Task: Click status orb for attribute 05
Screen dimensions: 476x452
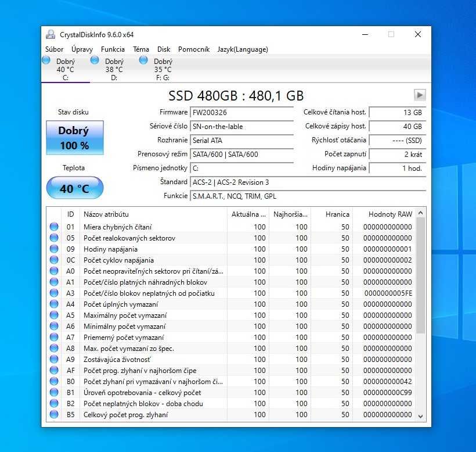Action: [54, 238]
